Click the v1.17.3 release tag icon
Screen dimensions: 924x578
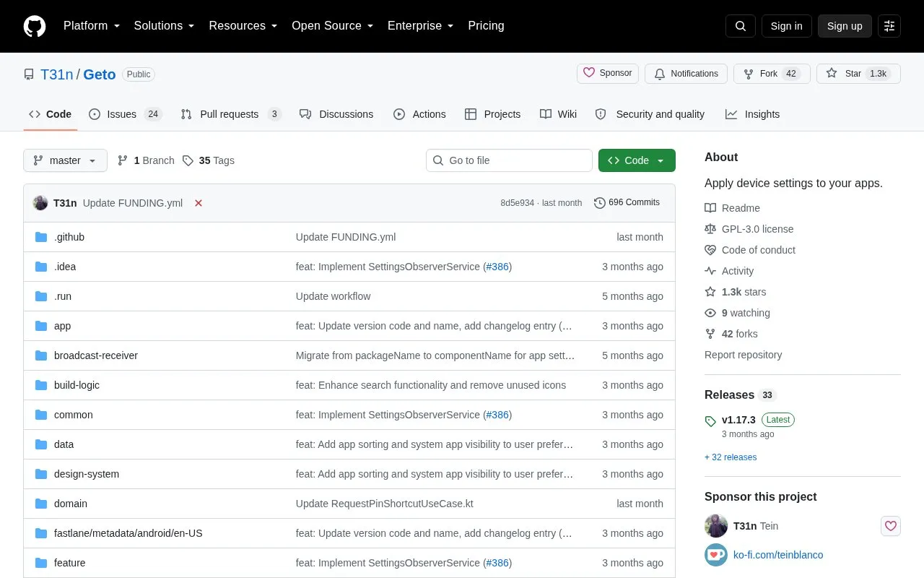coord(710,420)
